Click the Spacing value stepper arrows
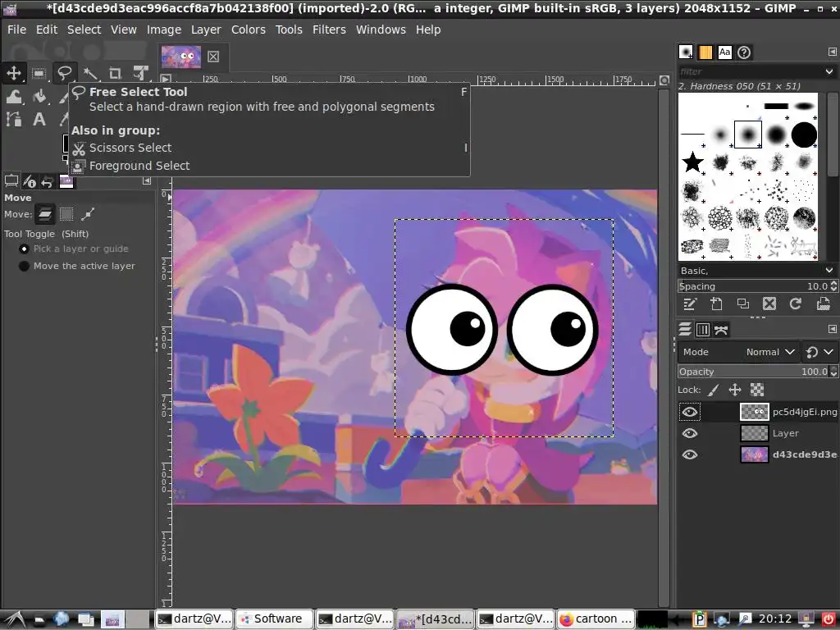The height and width of the screenshot is (630, 840). (x=833, y=286)
